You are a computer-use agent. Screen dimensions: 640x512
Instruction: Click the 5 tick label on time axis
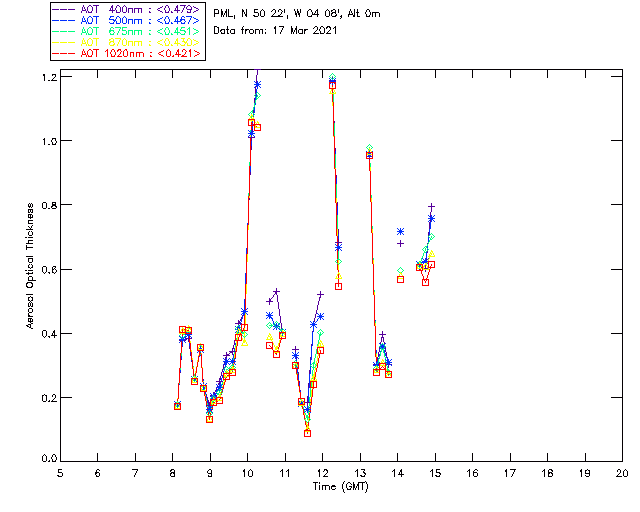click(60, 473)
